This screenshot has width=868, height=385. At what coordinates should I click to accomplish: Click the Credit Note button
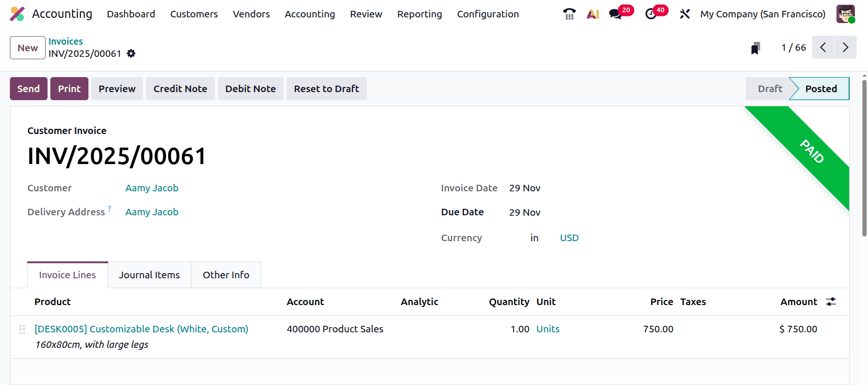[180, 89]
